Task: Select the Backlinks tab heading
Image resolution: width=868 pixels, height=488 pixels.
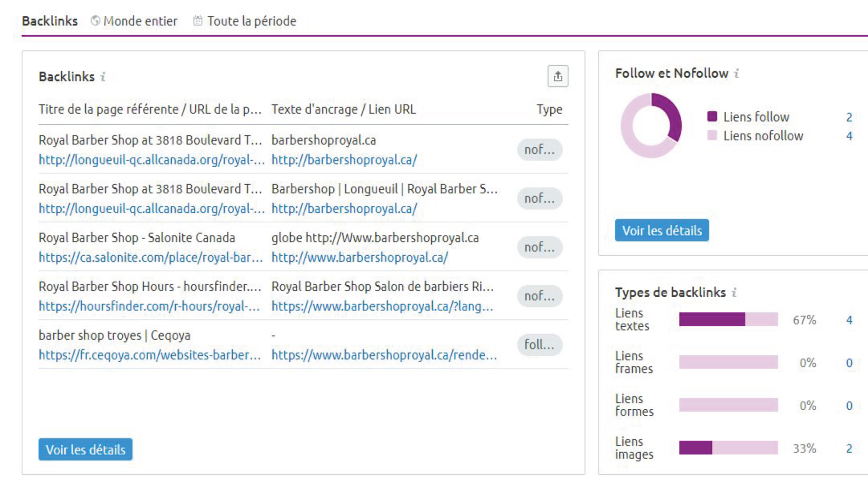Action: coord(50,21)
